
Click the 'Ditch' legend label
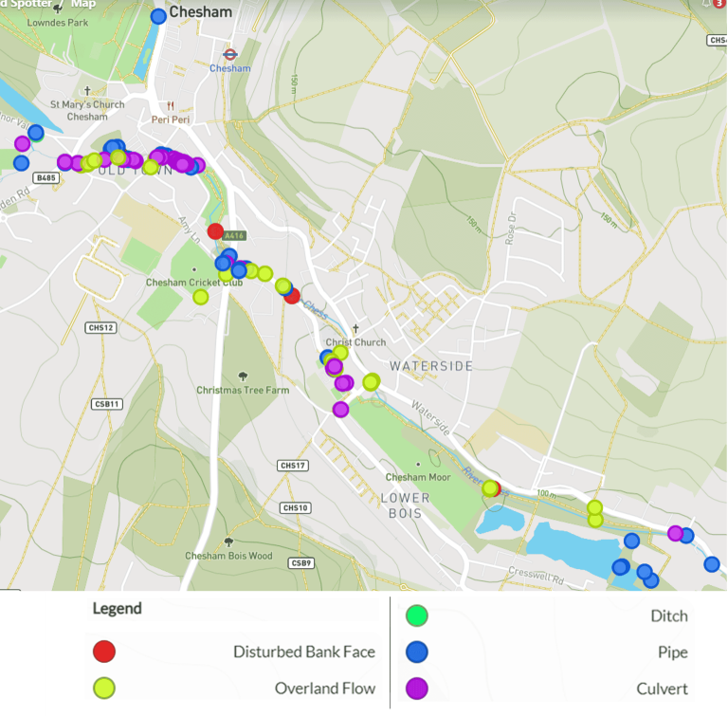point(669,616)
